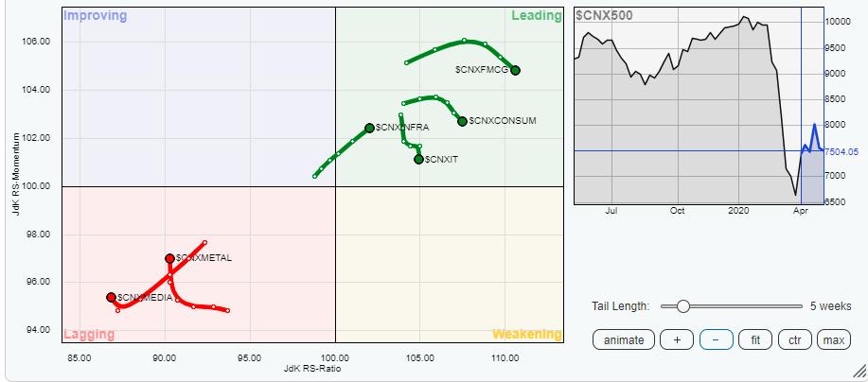
Task: Maximize the graph with the max button
Action: pos(833,340)
